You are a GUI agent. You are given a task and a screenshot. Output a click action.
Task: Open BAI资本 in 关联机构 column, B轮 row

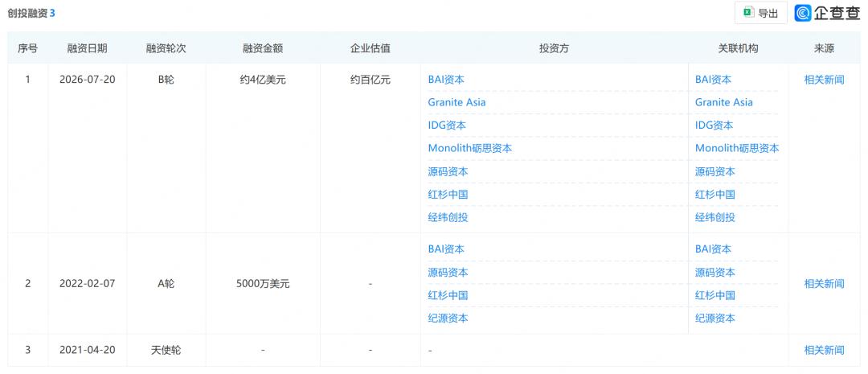click(714, 80)
